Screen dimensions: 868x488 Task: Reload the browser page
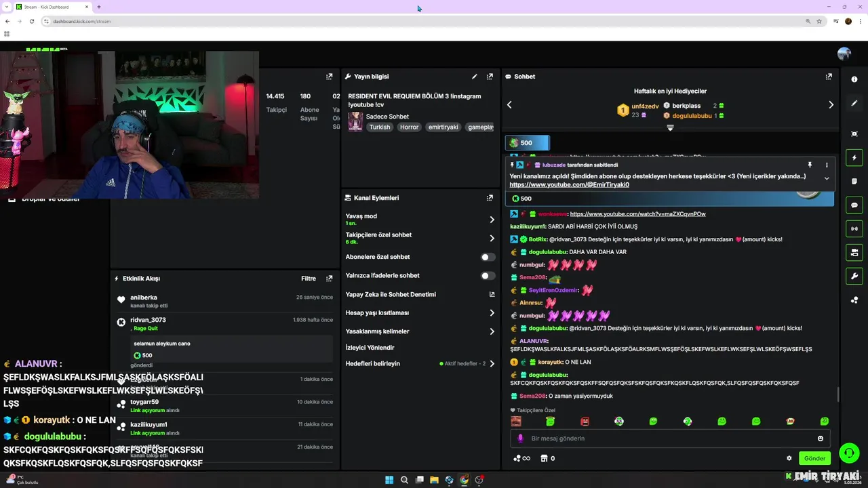tap(32, 21)
